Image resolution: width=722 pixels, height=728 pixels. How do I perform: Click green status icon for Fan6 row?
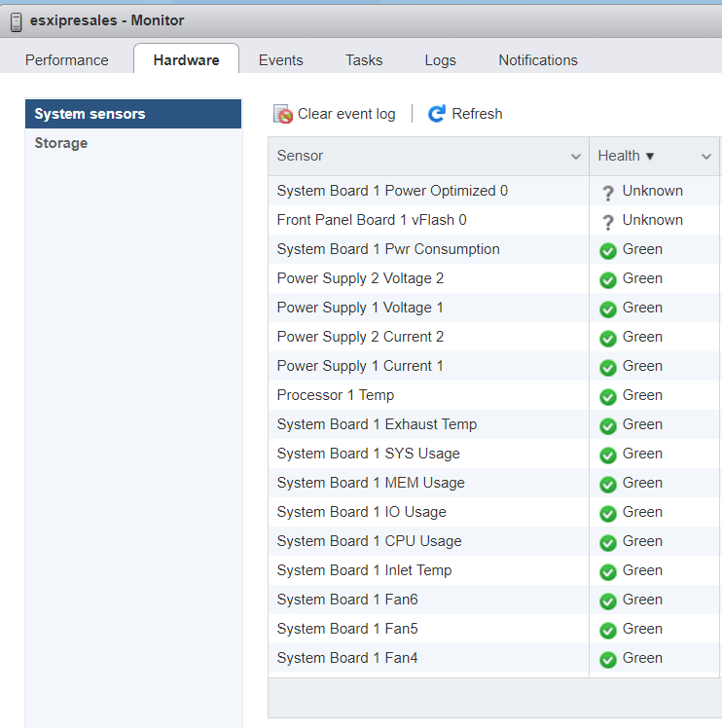pos(608,601)
